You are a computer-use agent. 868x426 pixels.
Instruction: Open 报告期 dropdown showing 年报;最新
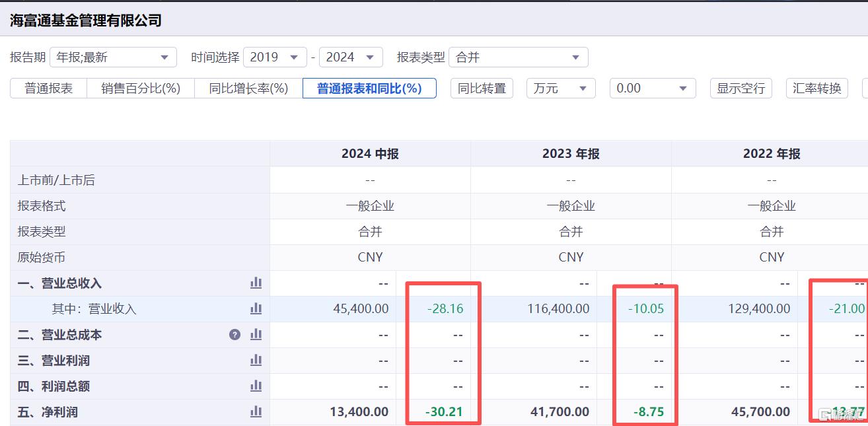coord(113,57)
